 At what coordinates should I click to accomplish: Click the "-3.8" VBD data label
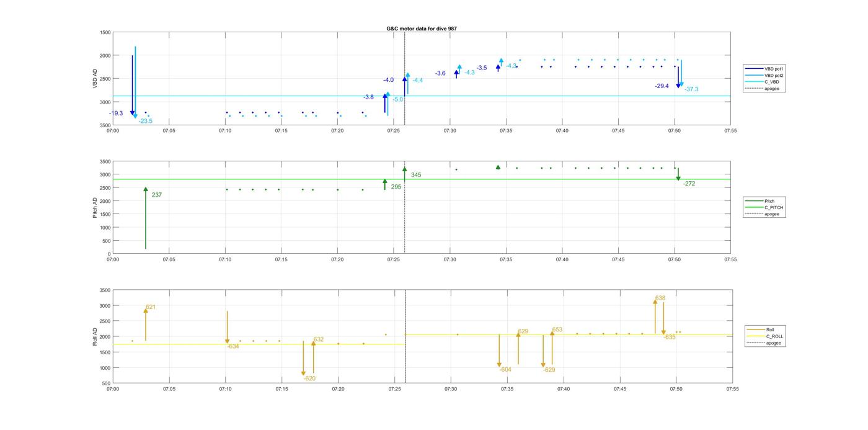click(368, 97)
